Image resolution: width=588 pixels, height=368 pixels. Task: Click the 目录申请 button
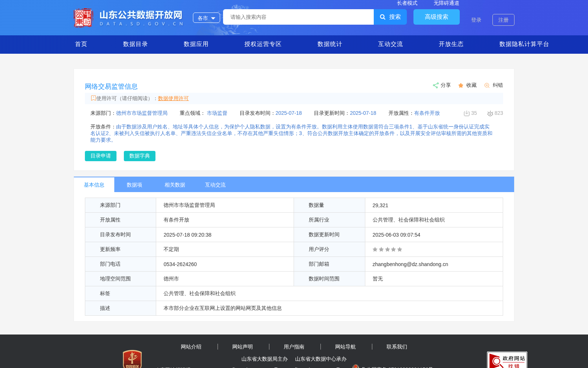(x=101, y=156)
